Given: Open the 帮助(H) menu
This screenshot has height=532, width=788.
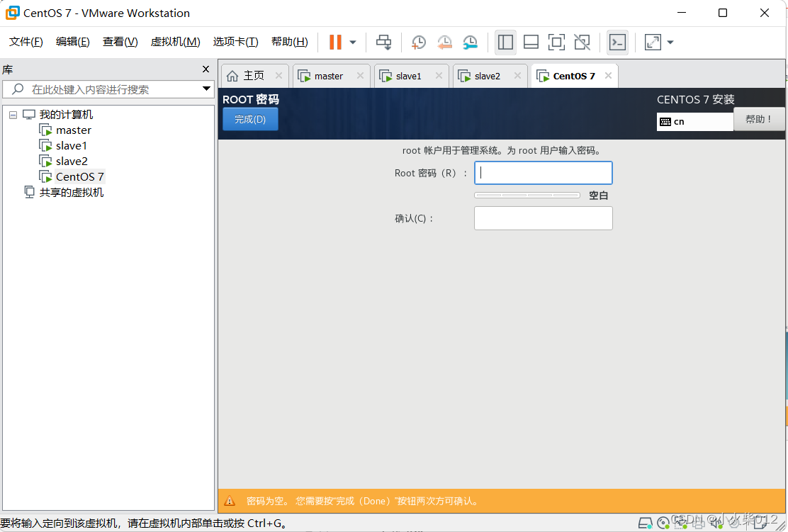Looking at the screenshot, I should (289, 42).
